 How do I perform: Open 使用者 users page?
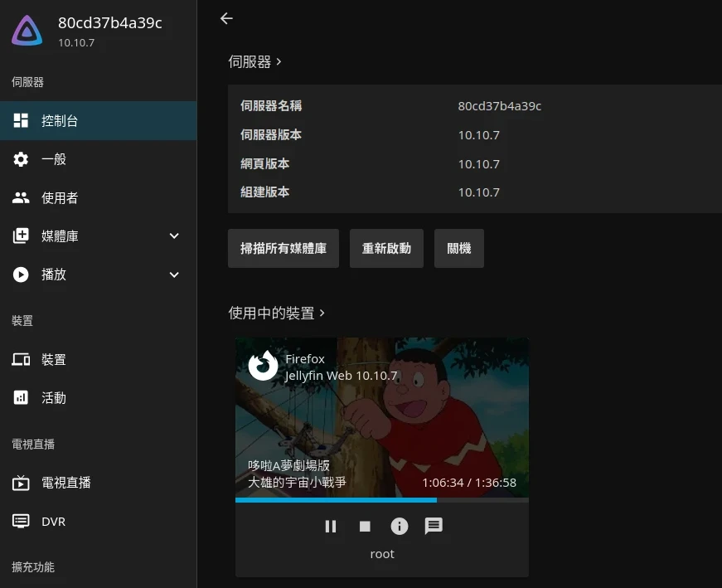click(59, 197)
